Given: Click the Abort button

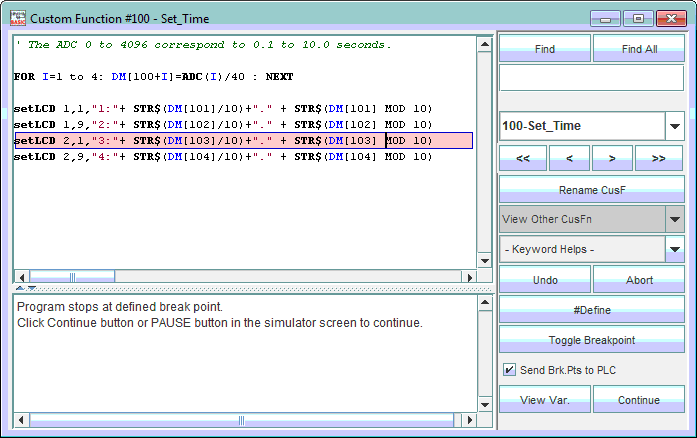Looking at the screenshot, I should click(639, 280).
